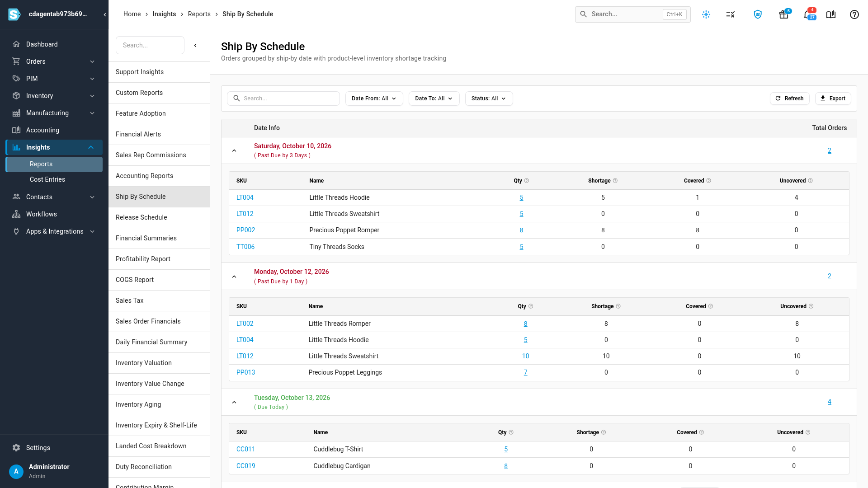Image resolution: width=868 pixels, height=488 pixels.
Task: Collapse the main sidebar with arrow icon
Action: coord(105,14)
